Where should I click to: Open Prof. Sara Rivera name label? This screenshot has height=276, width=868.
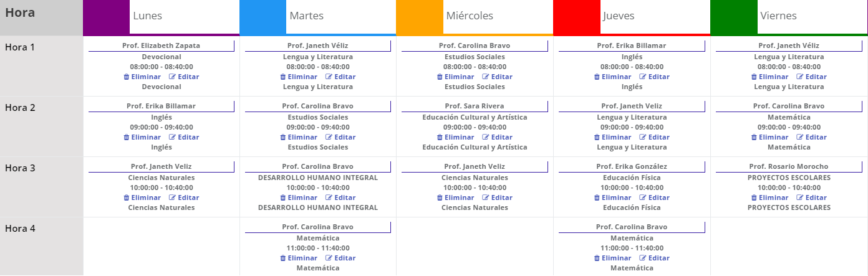[475, 106]
